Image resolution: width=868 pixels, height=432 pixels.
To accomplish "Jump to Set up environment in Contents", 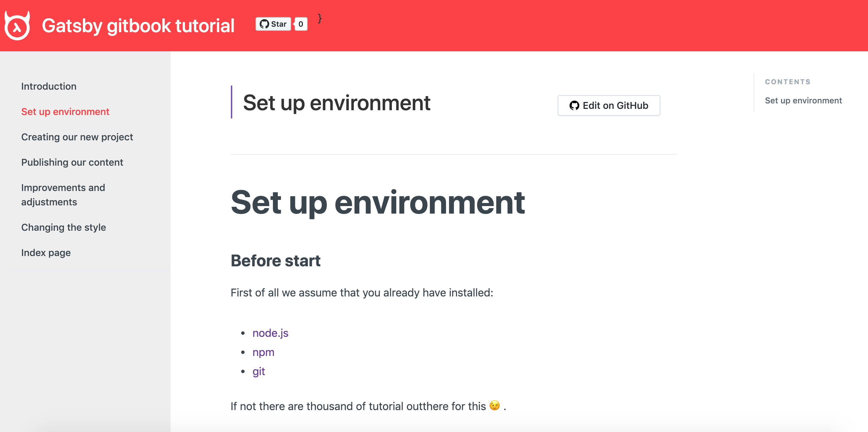I will pos(803,100).
